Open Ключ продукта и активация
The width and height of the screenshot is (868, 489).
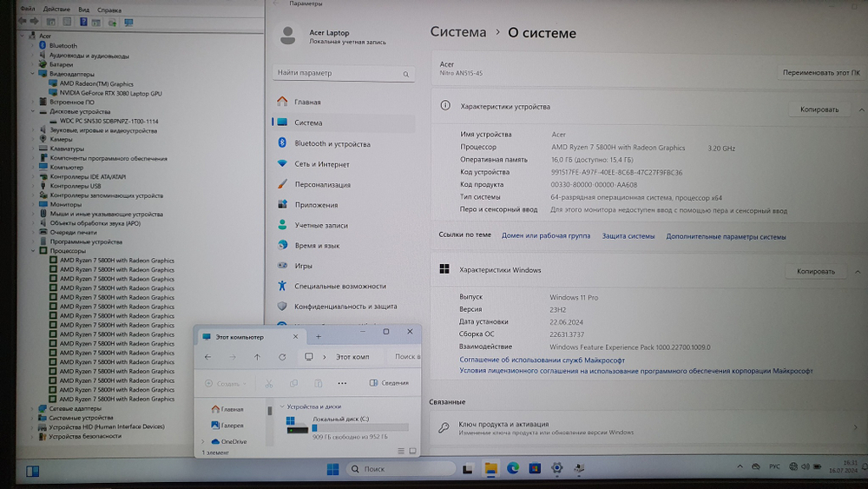coord(648,427)
